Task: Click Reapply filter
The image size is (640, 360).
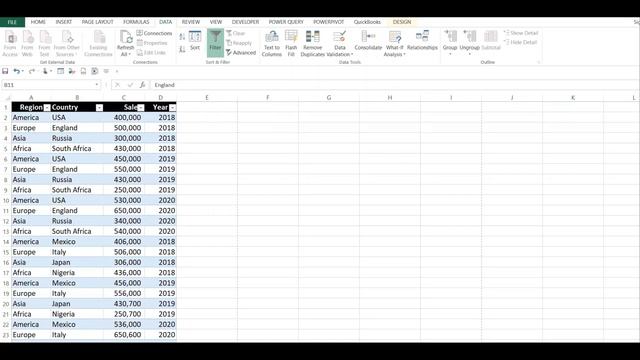Action: coord(239,43)
